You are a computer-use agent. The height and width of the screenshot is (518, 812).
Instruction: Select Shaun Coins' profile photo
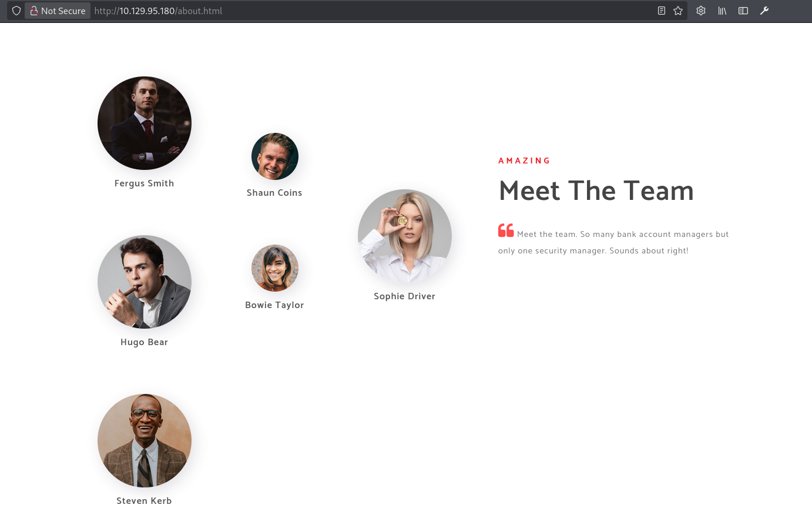click(275, 156)
